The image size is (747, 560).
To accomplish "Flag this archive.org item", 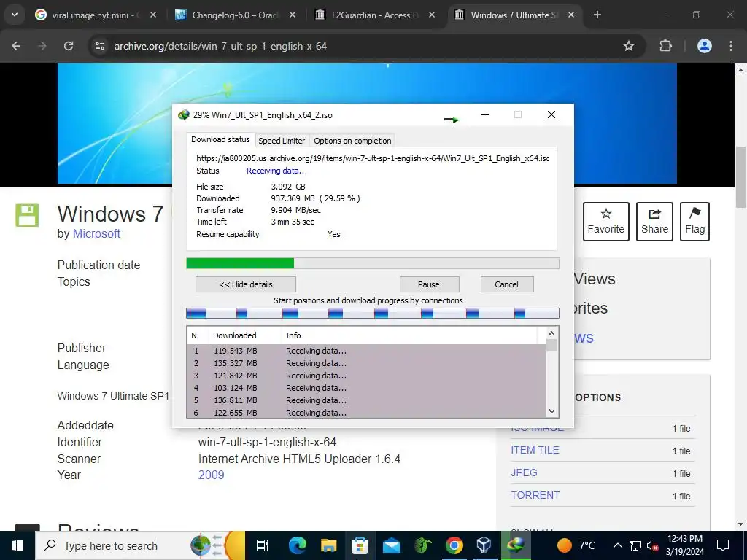I will coord(694,222).
